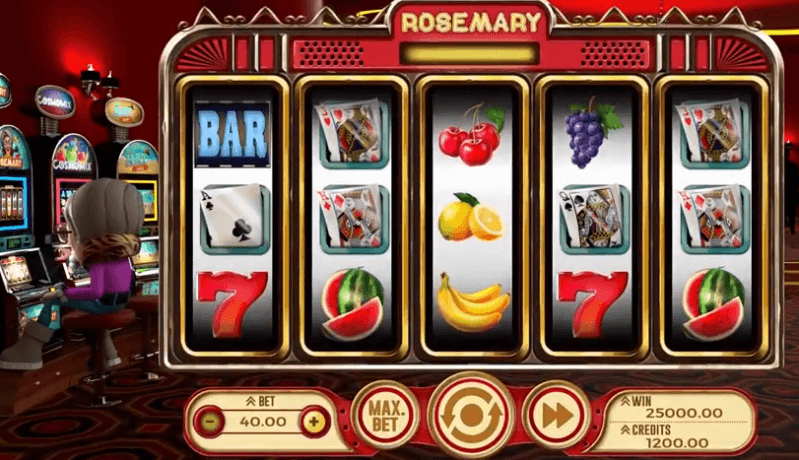Click the lemon symbol on center reel
Viewport: 799px width, 460px height.
[472, 218]
